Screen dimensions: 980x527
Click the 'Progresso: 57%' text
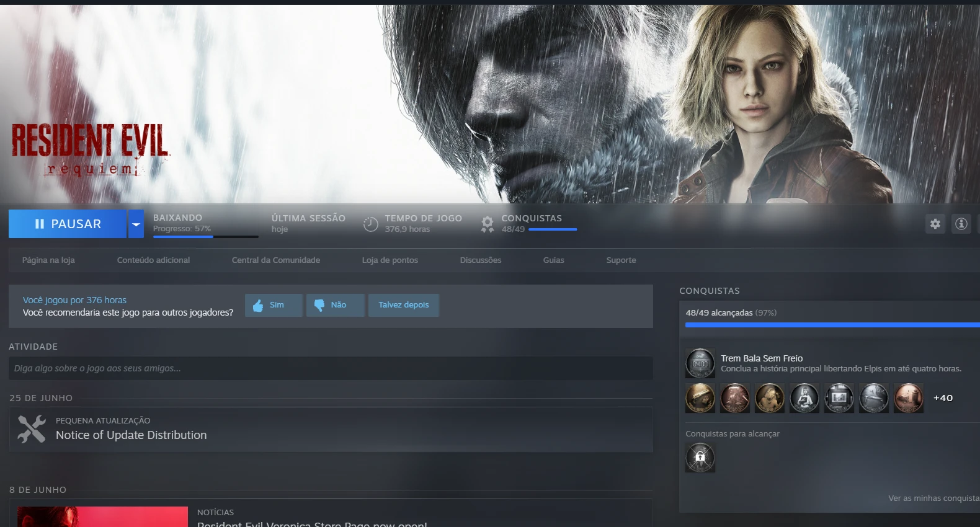(182, 229)
